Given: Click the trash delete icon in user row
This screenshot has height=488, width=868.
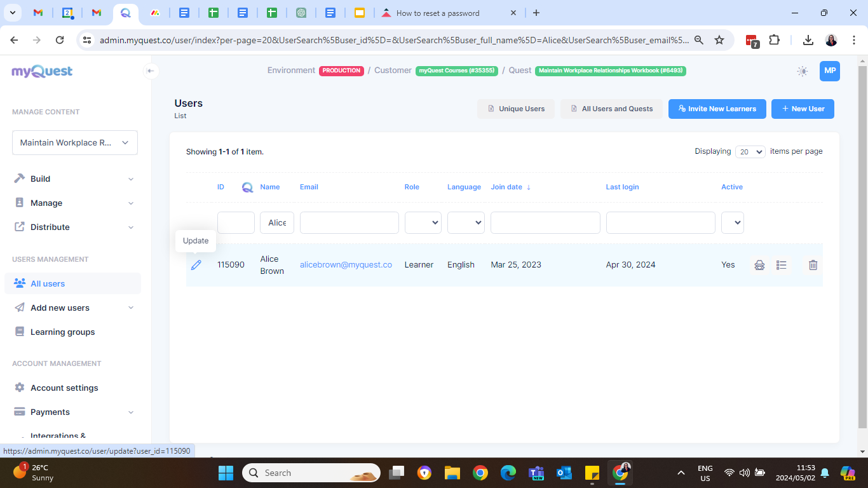Looking at the screenshot, I should coord(813,265).
